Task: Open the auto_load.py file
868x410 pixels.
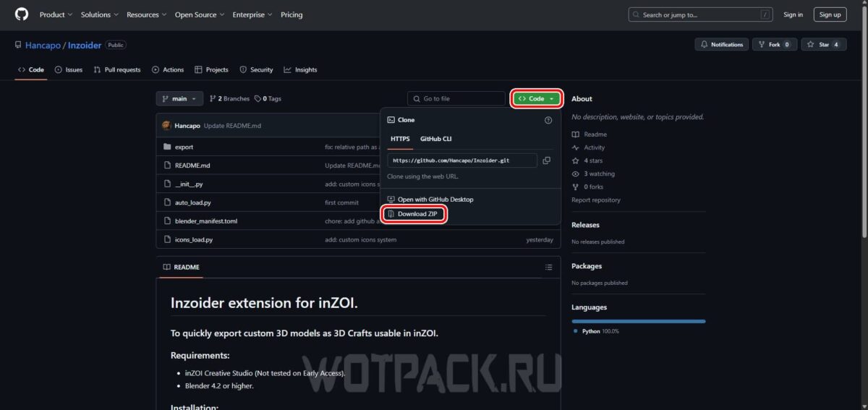Action: 192,202
